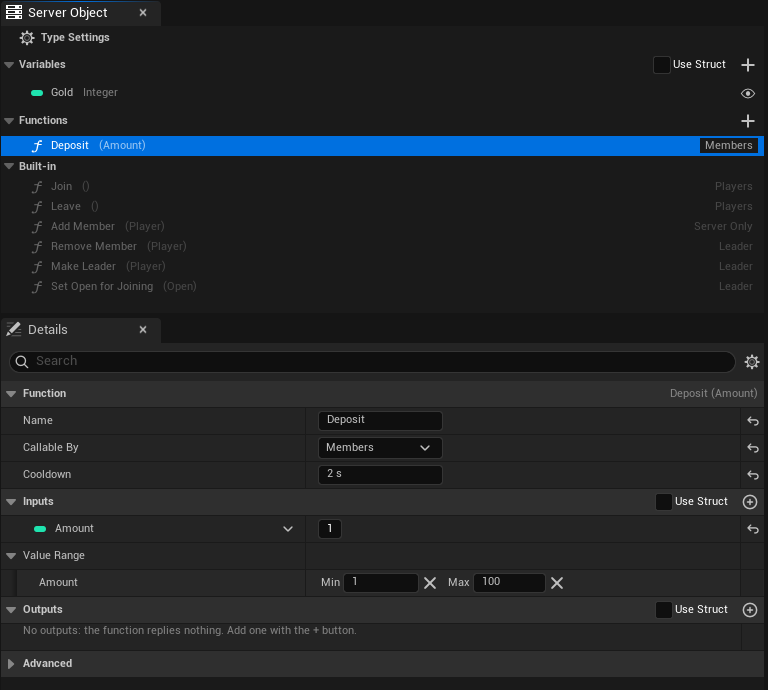The width and height of the screenshot is (768, 690).
Task: Select Set Open for Joining function
Action: click(x=382, y=287)
